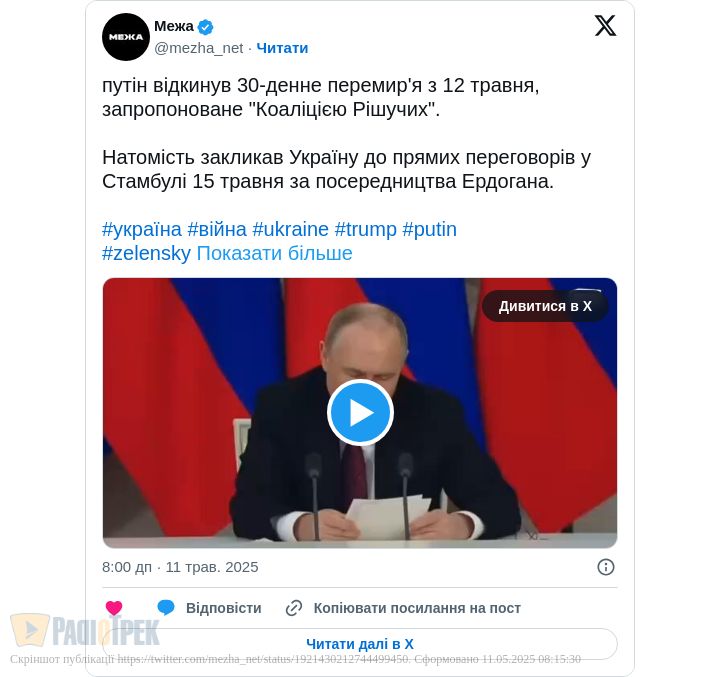Open the #війна hashtag
720x677 pixels.
pos(217,229)
